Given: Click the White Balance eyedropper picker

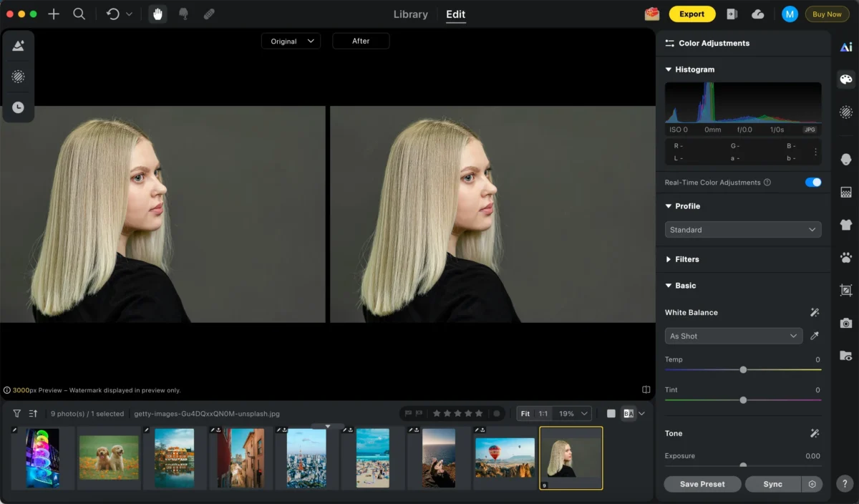Looking at the screenshot, I should pyautogui.click(x=814, y=336).
